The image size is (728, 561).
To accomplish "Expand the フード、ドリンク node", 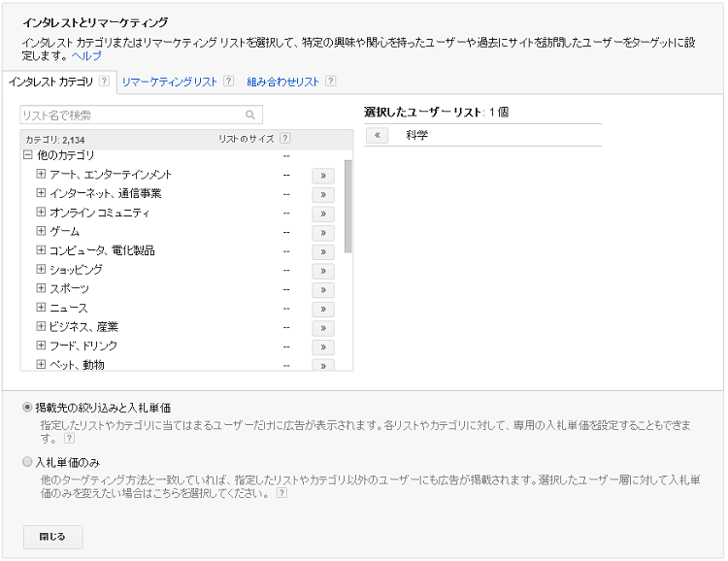I will 41,346.
